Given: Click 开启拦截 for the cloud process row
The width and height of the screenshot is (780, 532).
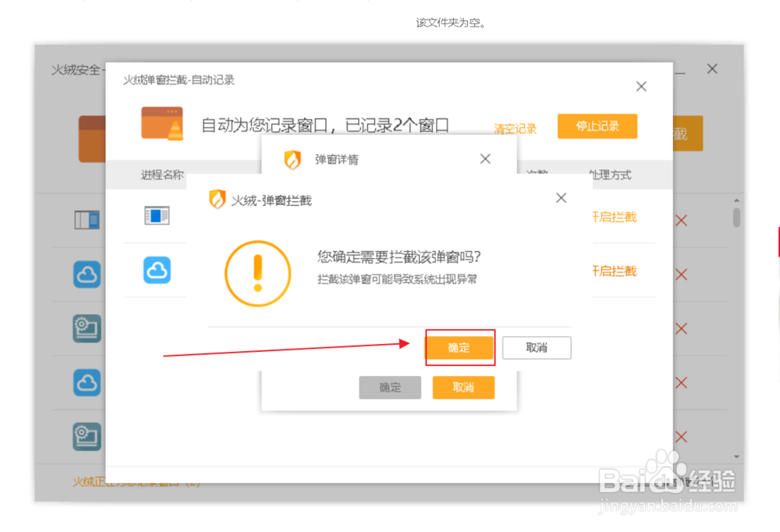Looking at the screenshot, I should click(x=615, y=271).
